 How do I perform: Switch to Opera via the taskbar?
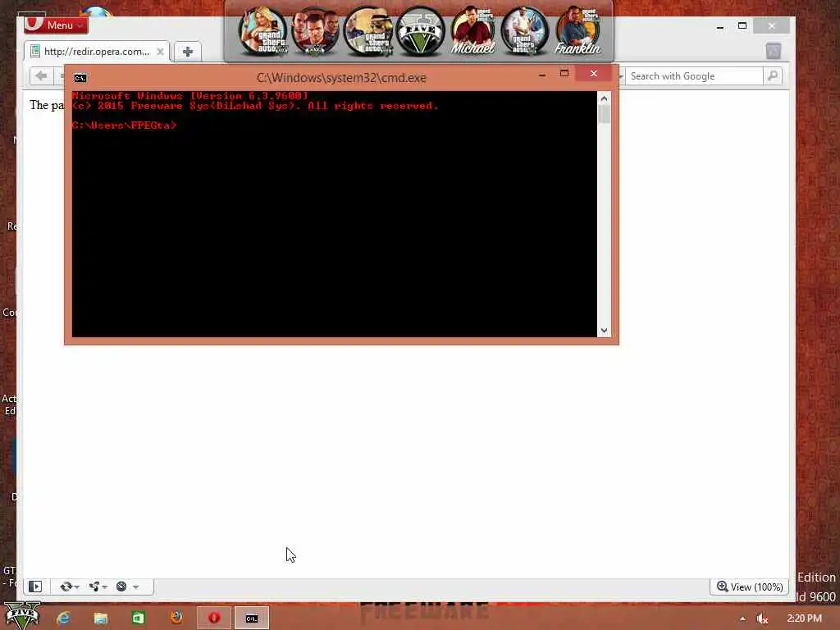214,618
